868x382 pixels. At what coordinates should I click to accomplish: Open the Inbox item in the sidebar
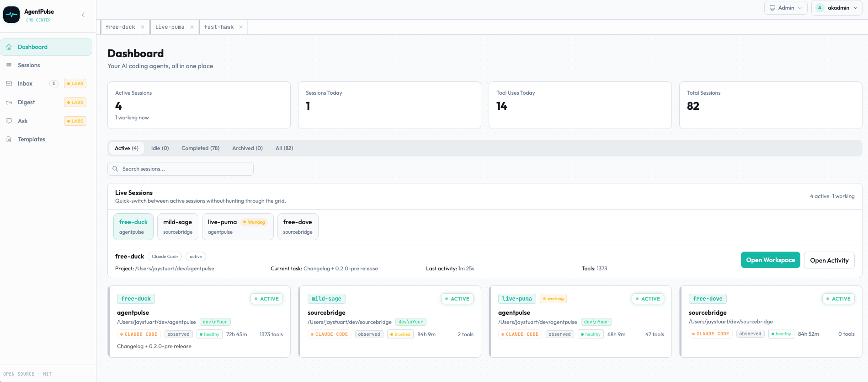[x=46, y=84]
